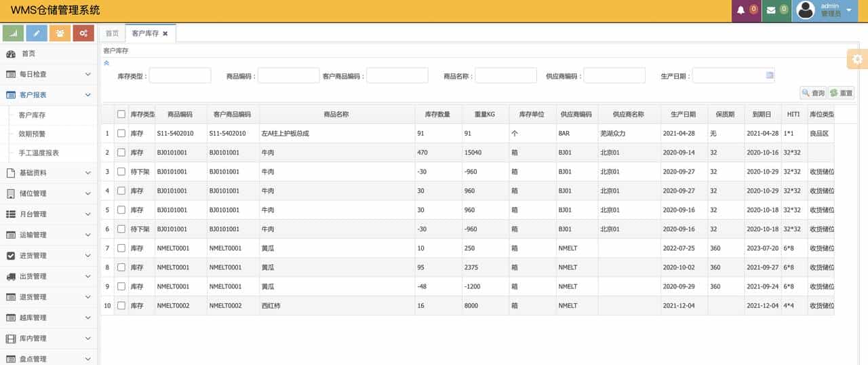Screen dimensions: 868x365
Task: Sort by the 生产日期 column header
Action: point(684,114)
